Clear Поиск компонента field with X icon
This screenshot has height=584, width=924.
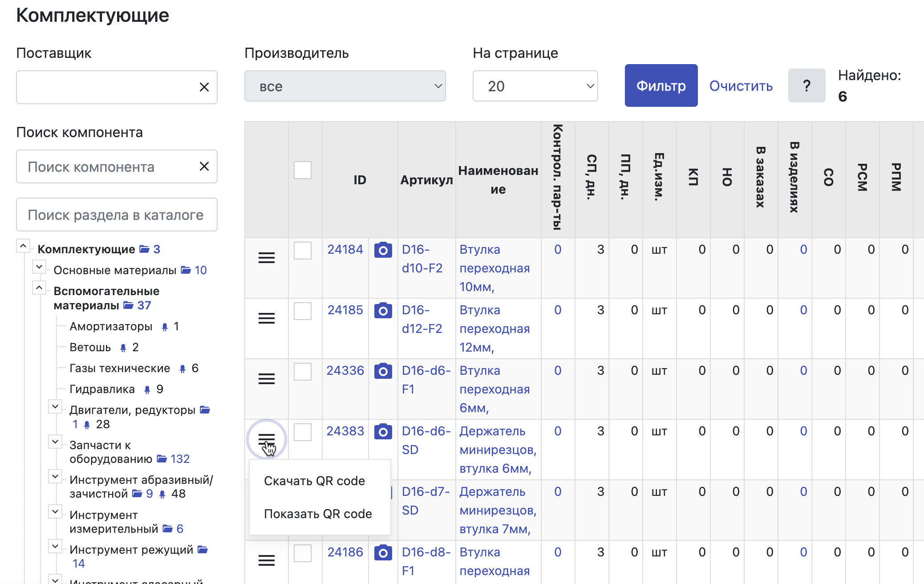pos(204,166)
